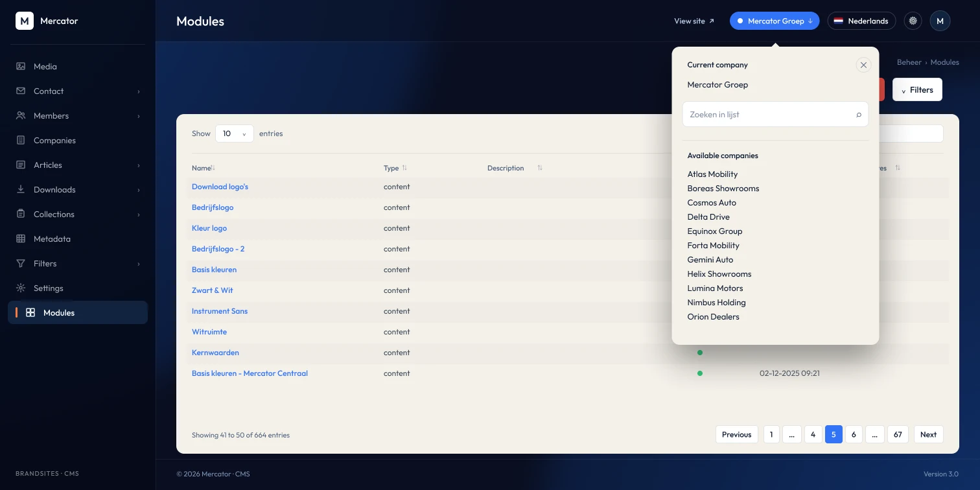This screenshot has height=490, width=980.
Task: Click Beheer in the breadcrumb
Action: click(909, 62)
